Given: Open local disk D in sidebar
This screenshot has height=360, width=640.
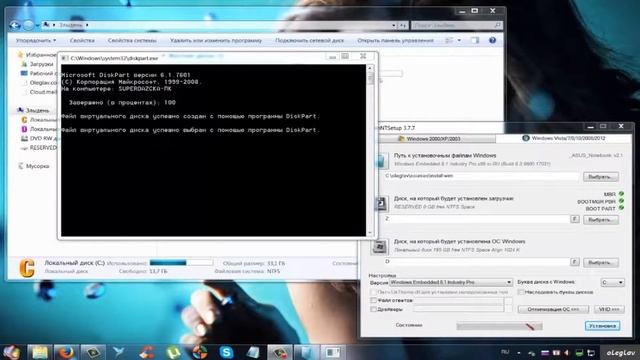Looking at the screenshot, I should [40, 129].
